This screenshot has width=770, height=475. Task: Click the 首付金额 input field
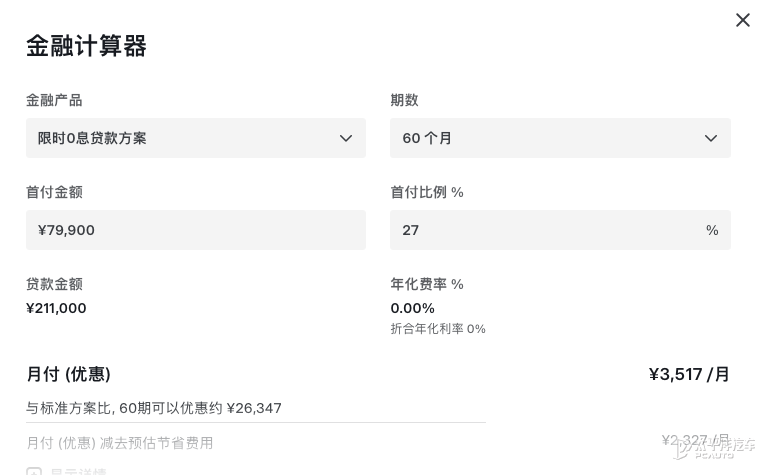click(x=195, y=230)
